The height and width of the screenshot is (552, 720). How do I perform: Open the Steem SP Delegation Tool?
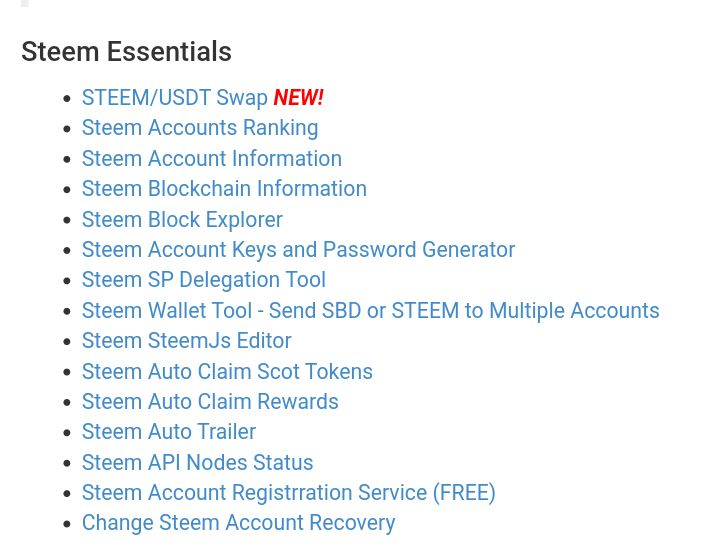204,280
